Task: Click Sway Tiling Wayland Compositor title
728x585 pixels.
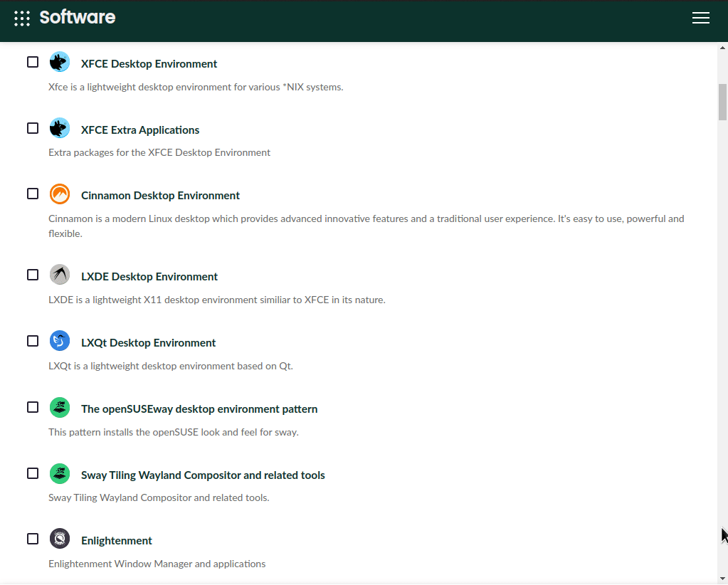Action: tap(203, 475)
